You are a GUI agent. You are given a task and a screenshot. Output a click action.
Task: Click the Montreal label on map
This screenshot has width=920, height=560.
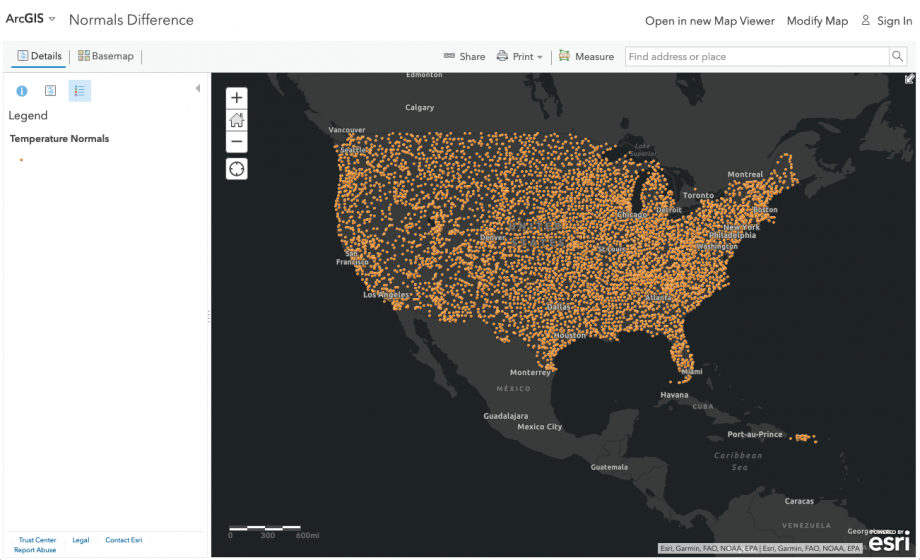pos(745,174)
